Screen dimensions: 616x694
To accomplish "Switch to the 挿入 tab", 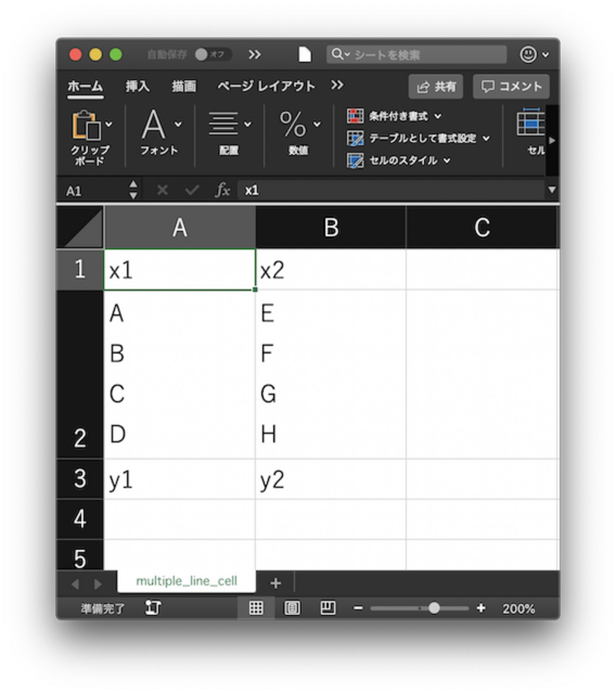I will coord(137,86).
